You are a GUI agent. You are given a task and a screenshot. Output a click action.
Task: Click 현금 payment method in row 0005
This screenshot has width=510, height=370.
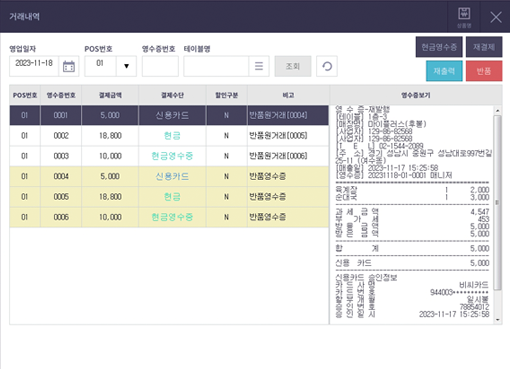[x=172, y=197]
